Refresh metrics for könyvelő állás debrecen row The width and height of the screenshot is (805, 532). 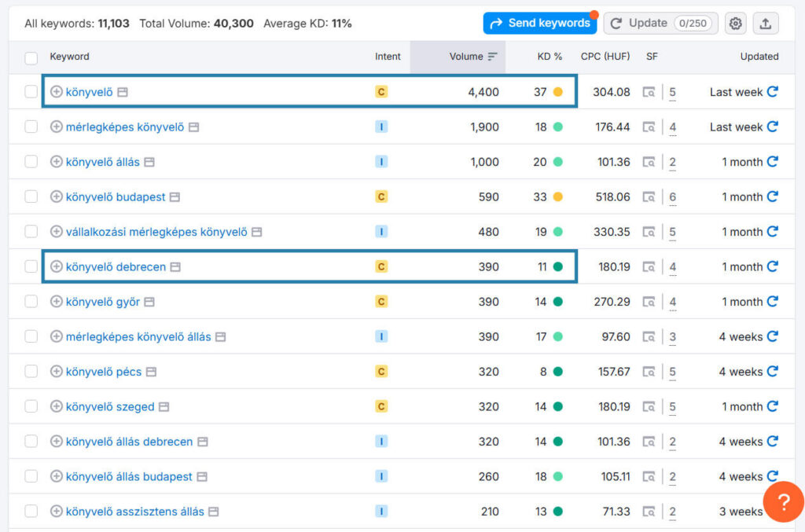773,441
